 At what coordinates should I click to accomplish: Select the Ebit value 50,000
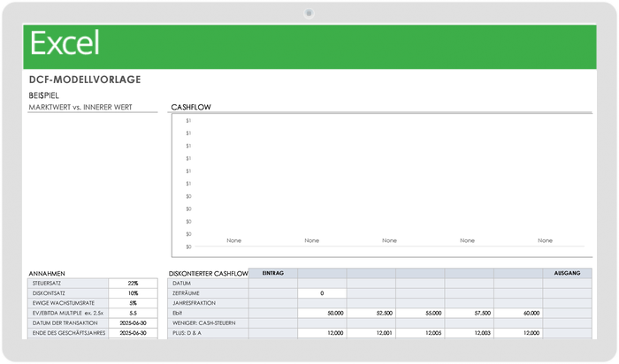[322, 313]
